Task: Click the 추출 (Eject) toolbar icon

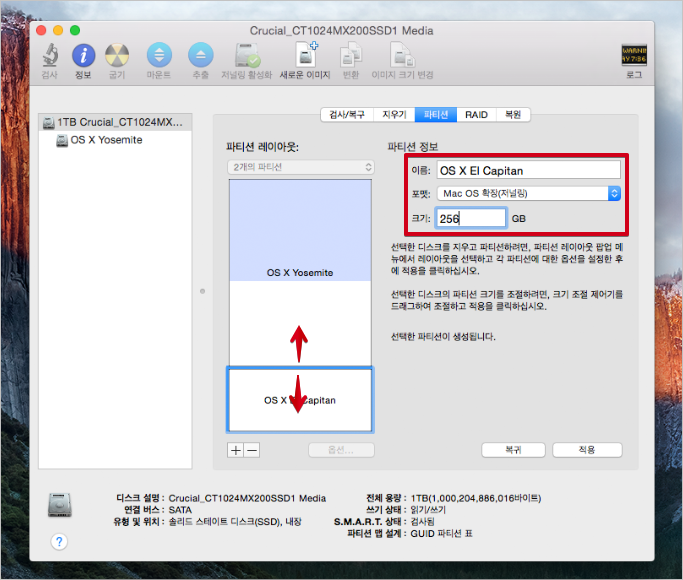Action: click(200, 55)
